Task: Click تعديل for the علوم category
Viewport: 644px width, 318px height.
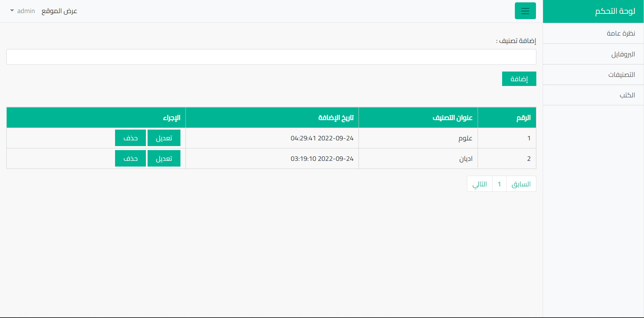Action: [164, 138]
